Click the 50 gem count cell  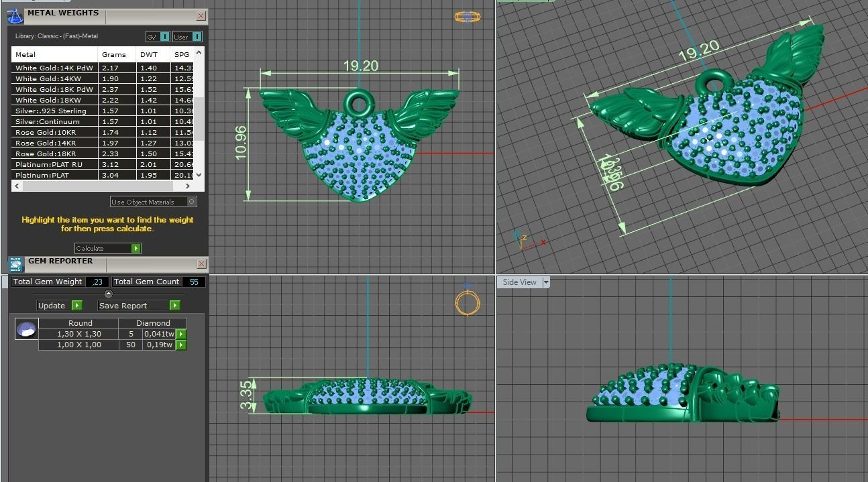[131, 345]
